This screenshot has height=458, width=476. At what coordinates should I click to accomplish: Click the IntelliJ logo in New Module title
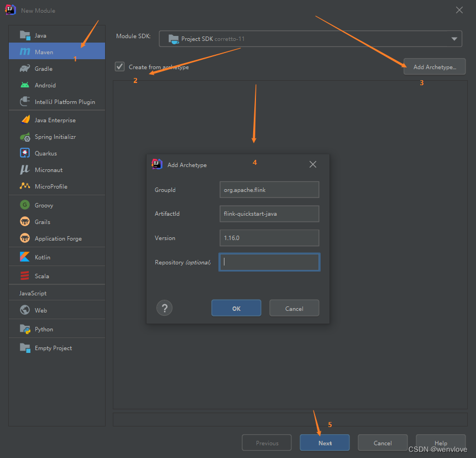pos(11,10)
